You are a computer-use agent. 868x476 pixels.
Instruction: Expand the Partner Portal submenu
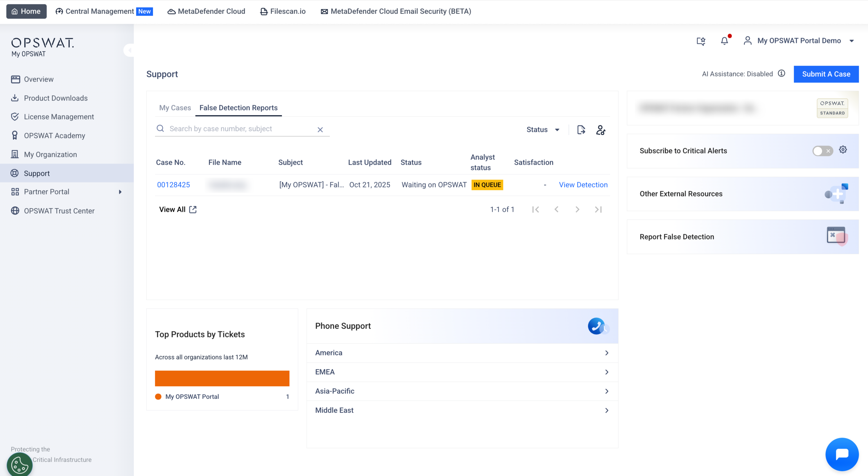pyautogui.click(x=120, y=192)
